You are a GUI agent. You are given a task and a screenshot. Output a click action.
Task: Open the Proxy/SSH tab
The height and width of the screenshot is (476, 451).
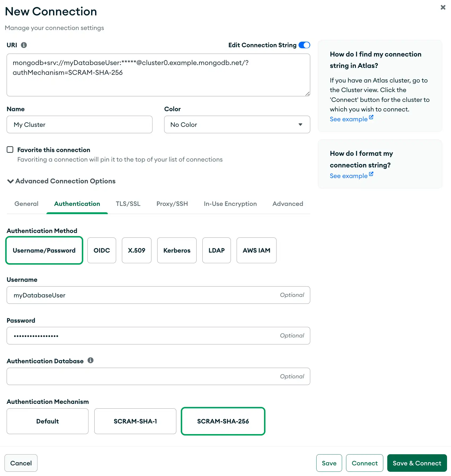point(172,204)
